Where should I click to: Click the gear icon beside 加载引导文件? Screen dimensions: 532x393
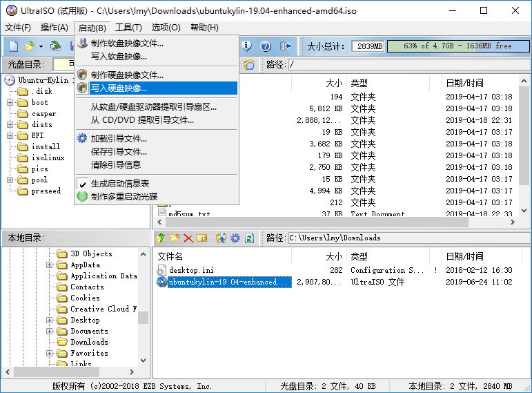82,138
